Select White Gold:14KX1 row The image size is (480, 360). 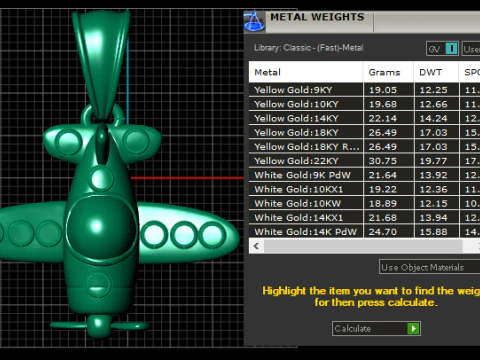point(364,217)
